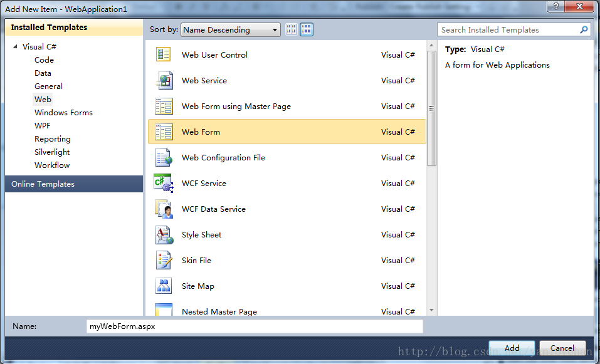Select the Skin File name text
600x364 pixels.
[196, 260]
